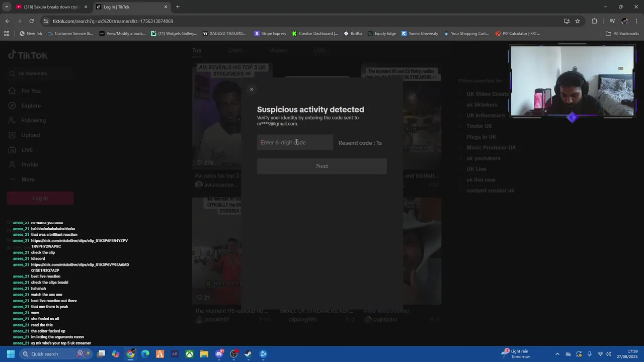Click the taskbar Quick search box
The height and width of the screenshot is (362, 644).
[55, 354]
